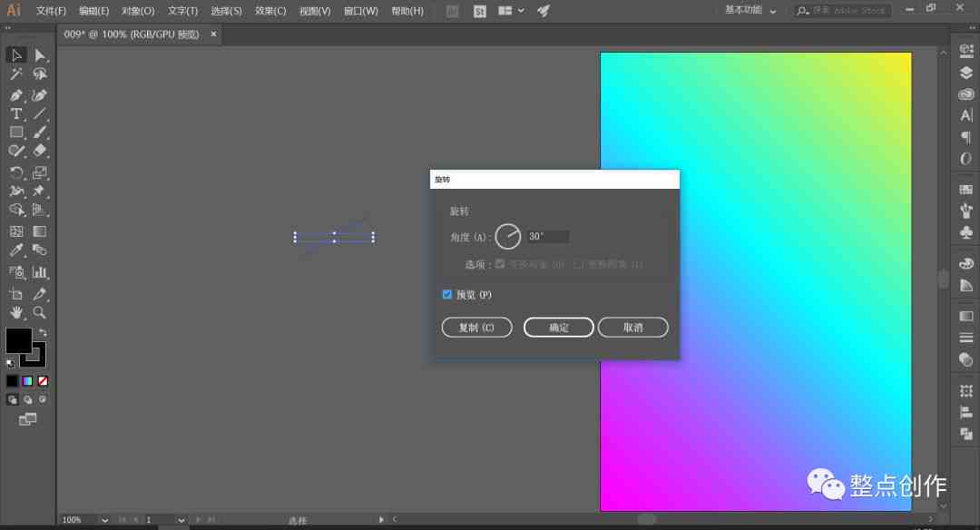This screenshot has width=980, height=530.
Task: Choose the Lasso tool
Action: (40, 74)
